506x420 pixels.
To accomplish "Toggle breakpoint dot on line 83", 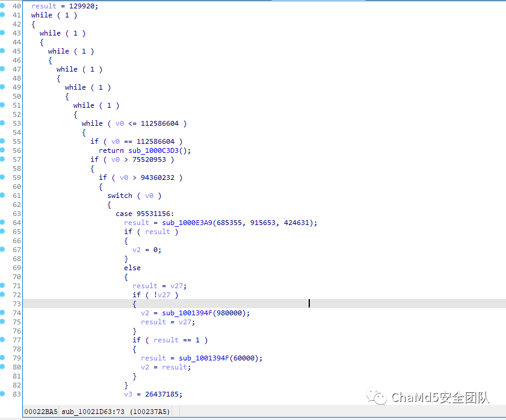I will coord(2,394).
